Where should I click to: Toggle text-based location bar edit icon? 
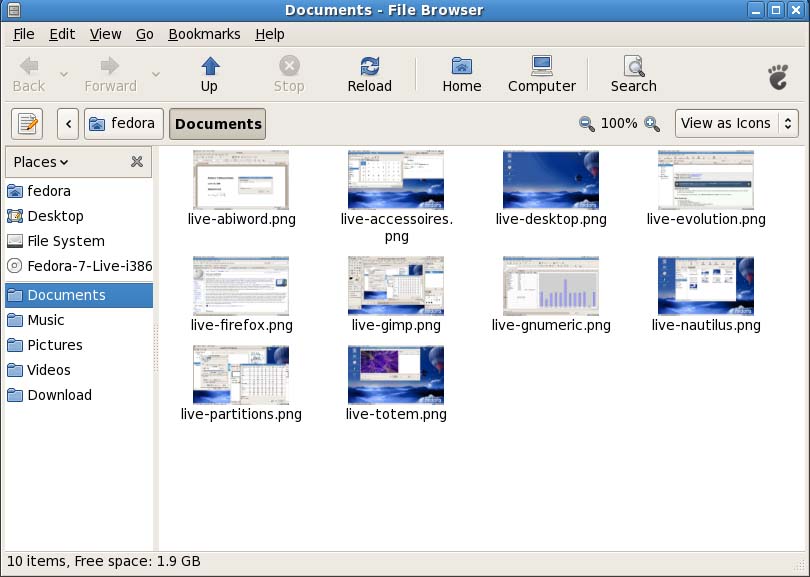click(x=27, y=124)
